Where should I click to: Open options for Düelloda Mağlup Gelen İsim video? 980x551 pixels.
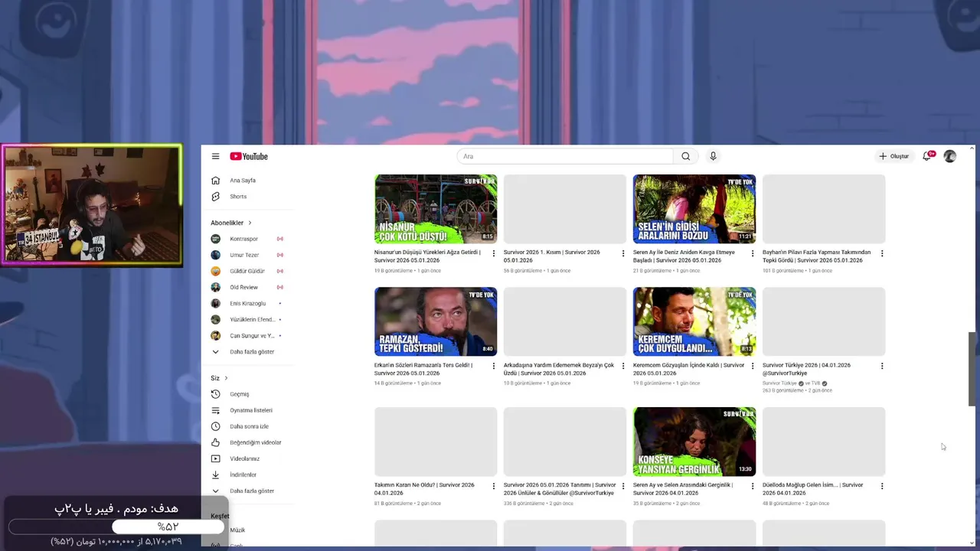(882, 486)
